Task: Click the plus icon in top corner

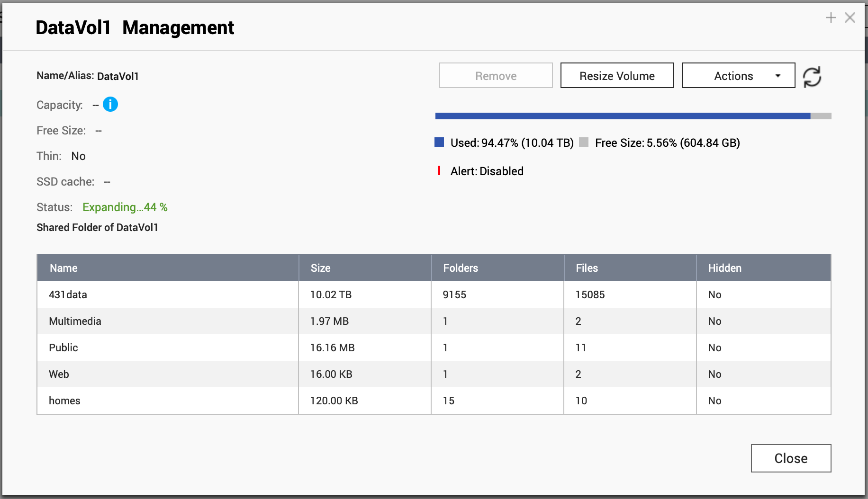Action: point(831,18)
